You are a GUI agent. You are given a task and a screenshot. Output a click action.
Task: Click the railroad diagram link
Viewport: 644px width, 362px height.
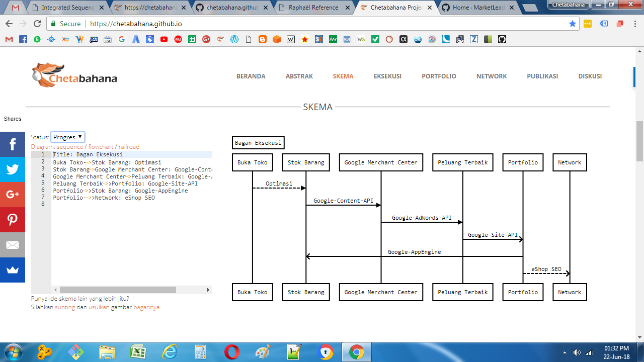pos(129,147)
